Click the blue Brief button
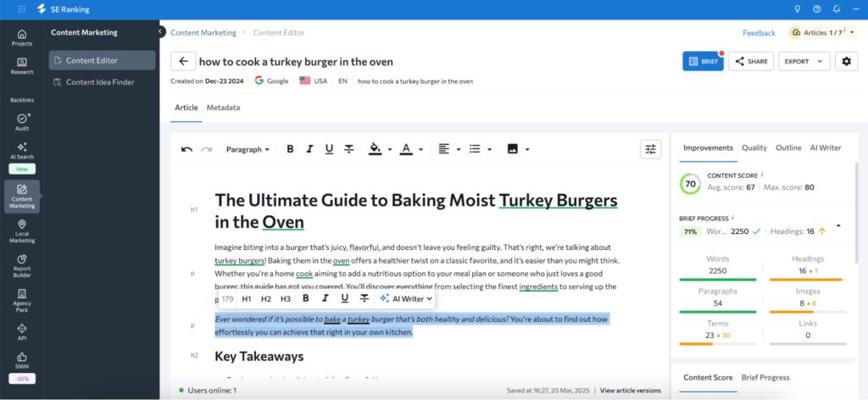 (x=703, y=61)
